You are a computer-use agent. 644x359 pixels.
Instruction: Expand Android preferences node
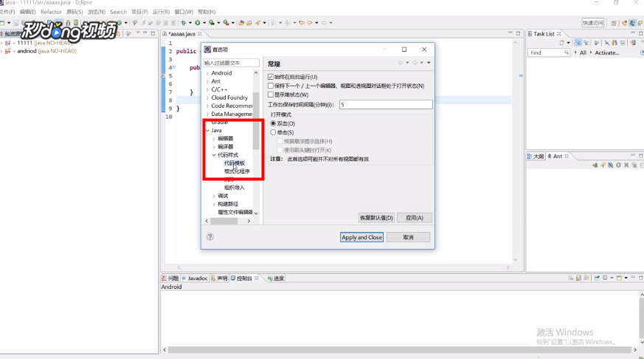click(x=207, y=73)
